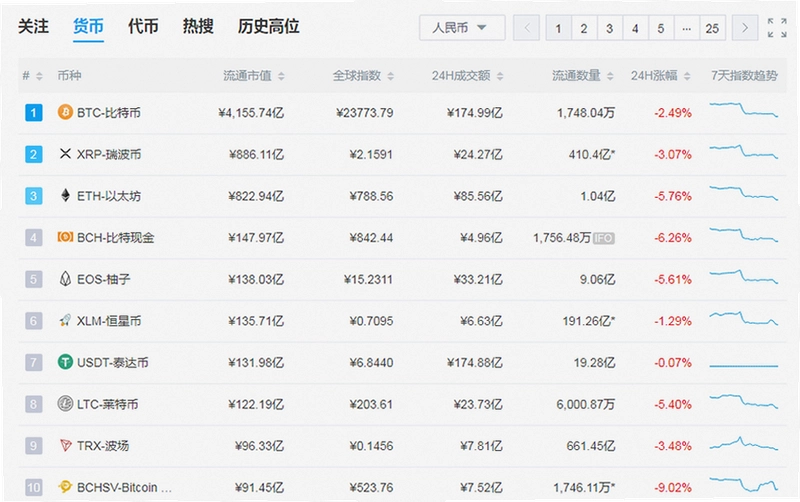Switch to the 历史高位 tab

268,26
